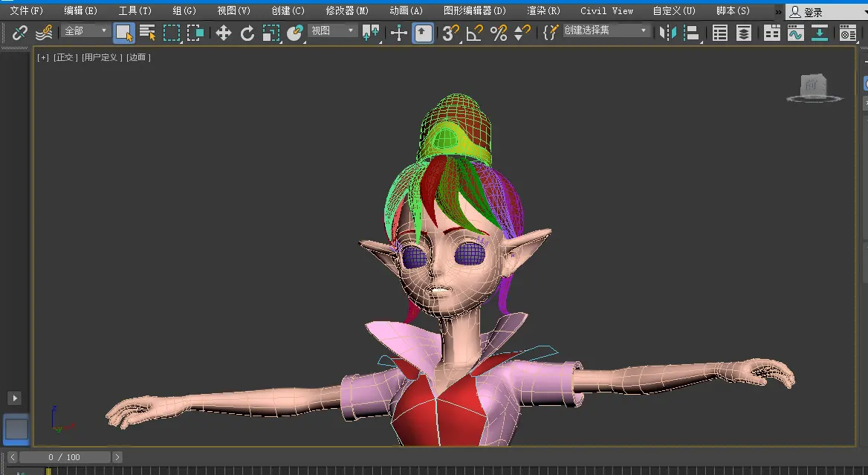Select the Bind to Space Warp tool
The height and width of the screenshot is (475, 868).
tap(45, 32)
